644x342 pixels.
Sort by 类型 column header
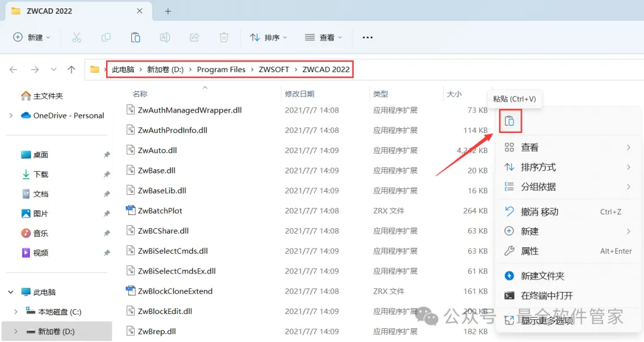[380, 94]
